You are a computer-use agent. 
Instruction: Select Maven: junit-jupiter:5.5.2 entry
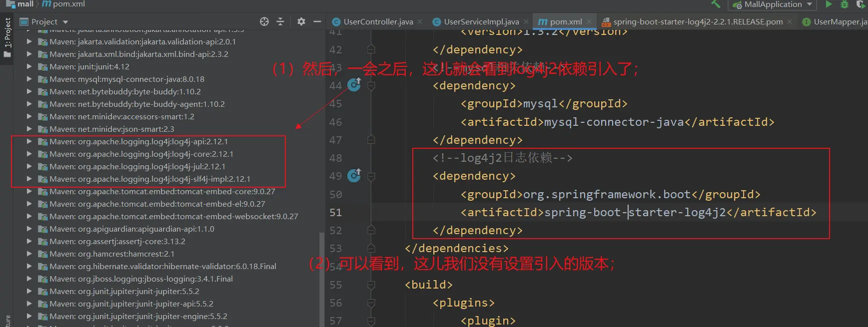(124, 291)
